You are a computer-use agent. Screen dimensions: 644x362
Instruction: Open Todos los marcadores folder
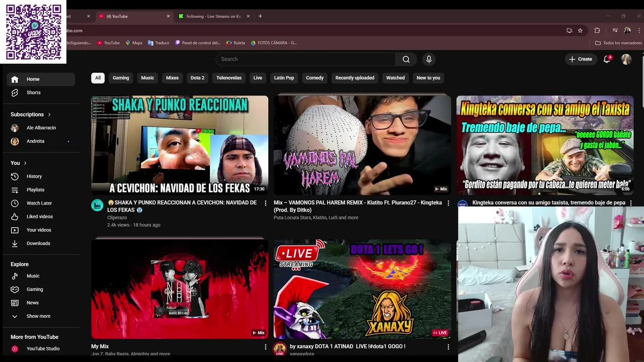click(618, 43)
